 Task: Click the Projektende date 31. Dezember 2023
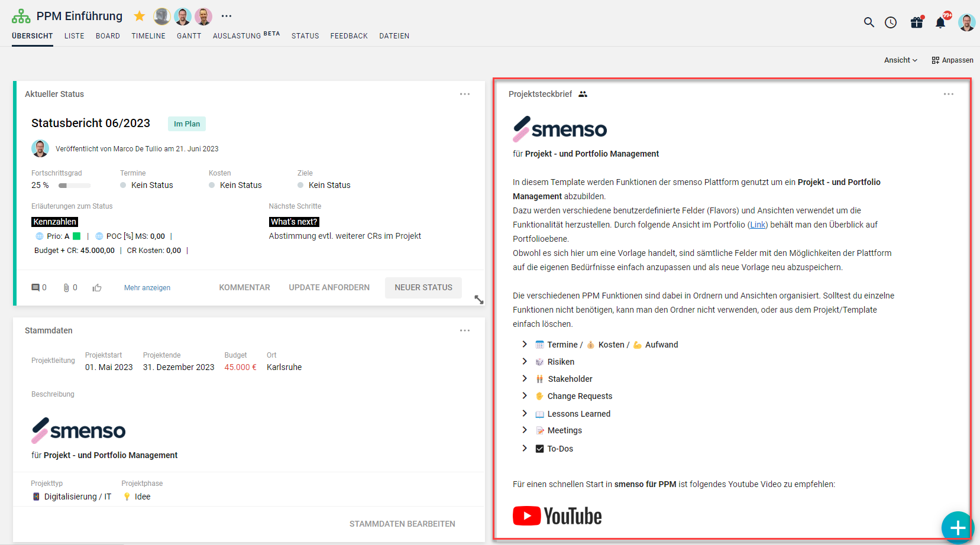click(x=179, y=367)
